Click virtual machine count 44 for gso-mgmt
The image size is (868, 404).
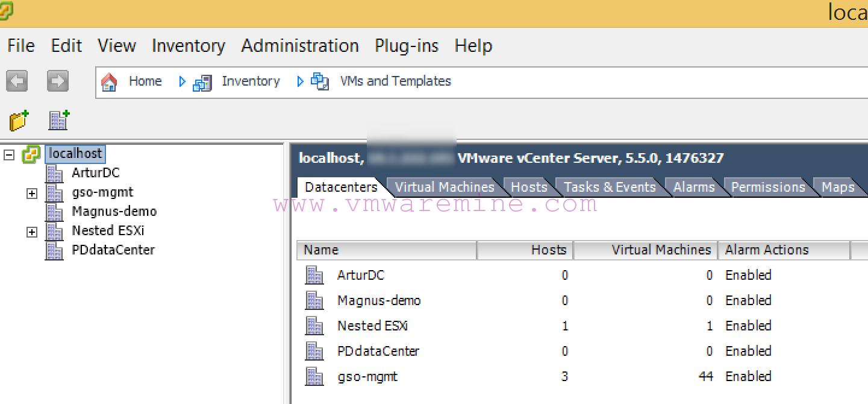pyautogui.click(x=705, y=377)
